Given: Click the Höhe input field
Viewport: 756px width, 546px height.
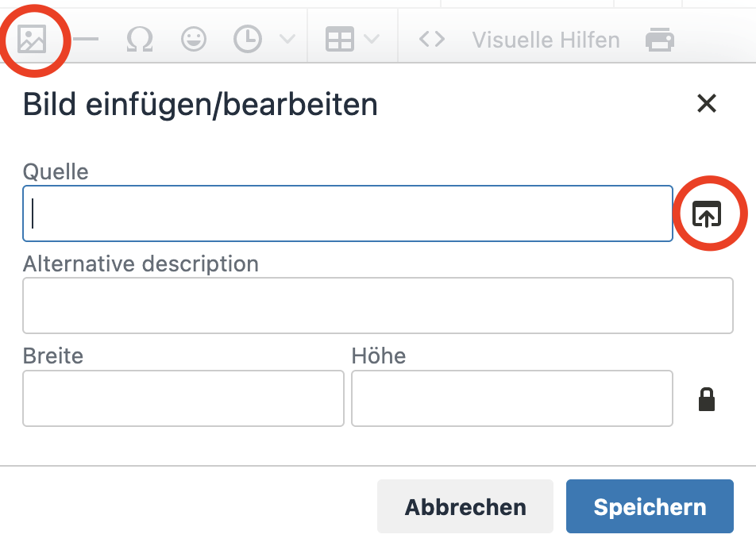Looking at the screenshot, I should pyautogui.click(x=511, y=398).
